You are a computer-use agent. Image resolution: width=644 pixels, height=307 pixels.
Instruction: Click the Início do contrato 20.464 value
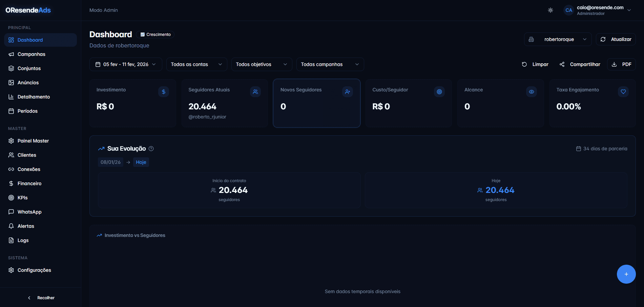click(233, 190)
